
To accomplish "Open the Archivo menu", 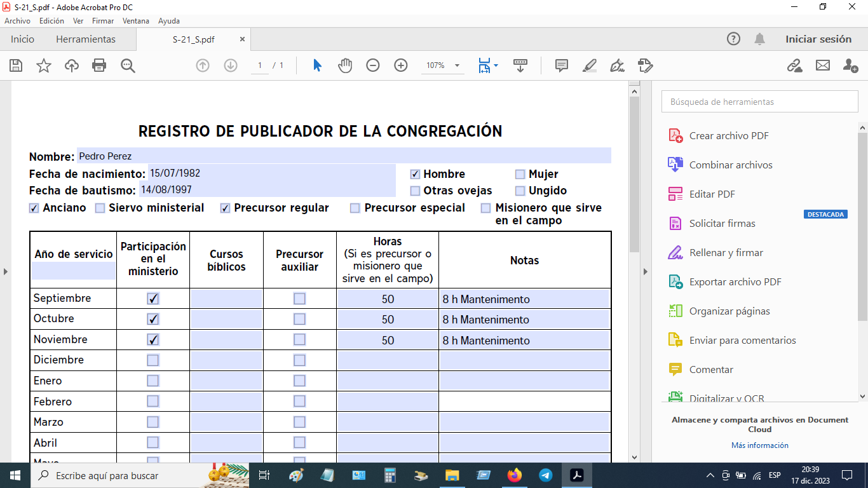I will pos(17,21).
